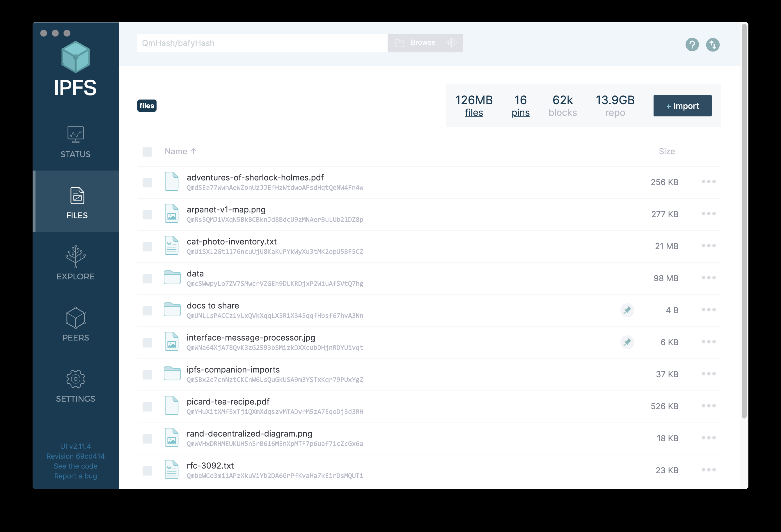Screen dimensions: 781x532
Task: Open more options for cat-photo-inventory.txt
Action: click(x=709, y=246)
